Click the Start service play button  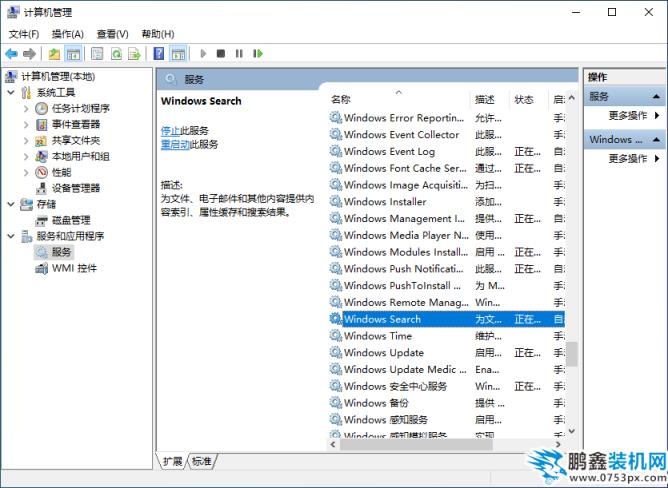pyautogui.click(x=203, y=54)
